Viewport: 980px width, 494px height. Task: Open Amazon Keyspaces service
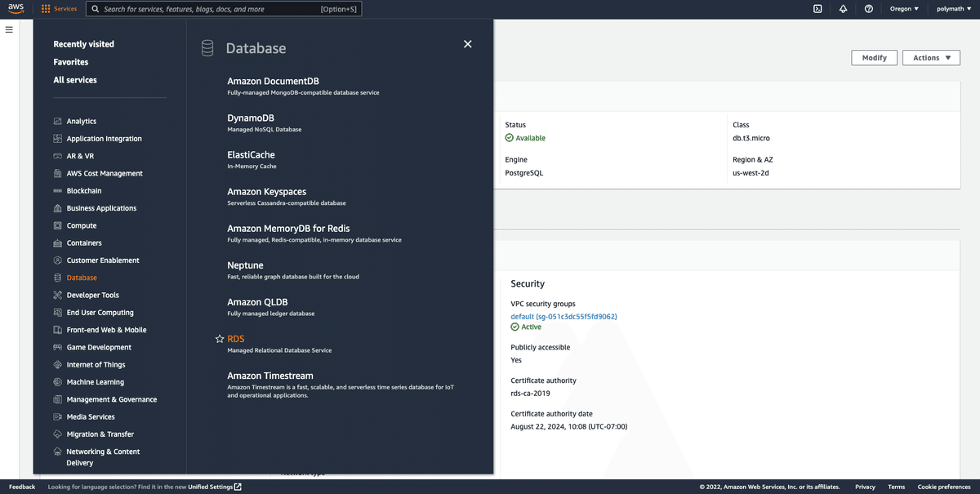coord(266,192)
